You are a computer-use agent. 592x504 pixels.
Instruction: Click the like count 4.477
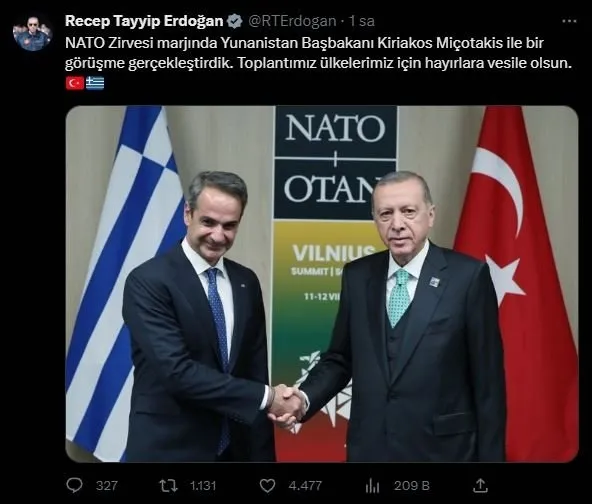tap(305, 486)
